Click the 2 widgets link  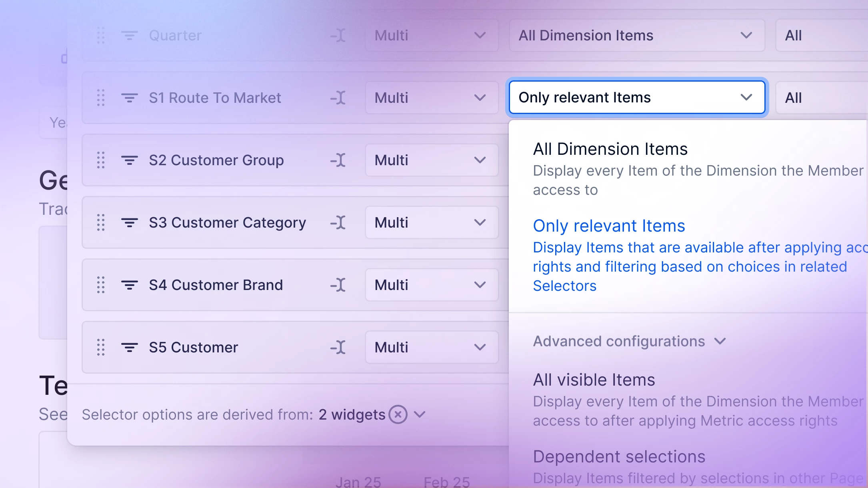tap(352, 414)
